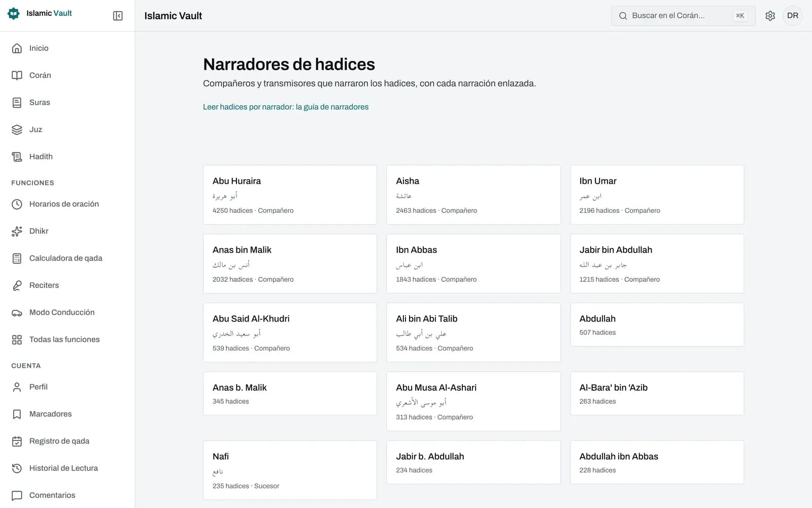This screenshot has width=812, height=508.
Task: Click the Reciters microphone icon
Action: click(x=17, y=285)
